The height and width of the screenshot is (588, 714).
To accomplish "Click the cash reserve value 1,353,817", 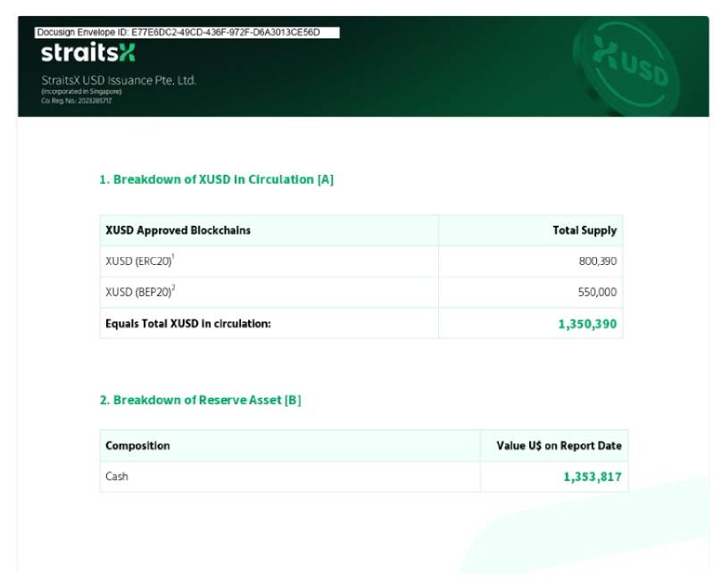I will [593, 477].
